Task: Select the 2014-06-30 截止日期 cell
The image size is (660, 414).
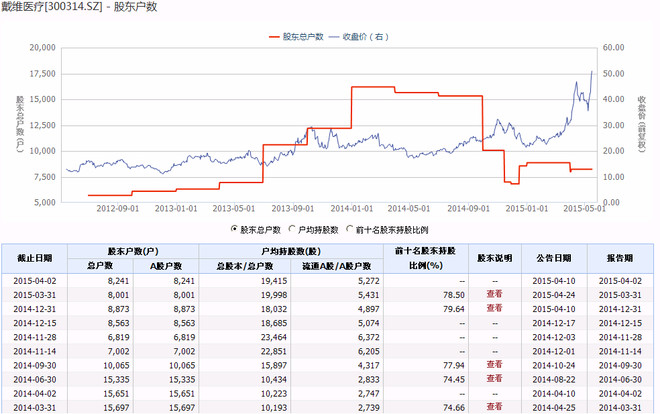Action: (35, 380)
